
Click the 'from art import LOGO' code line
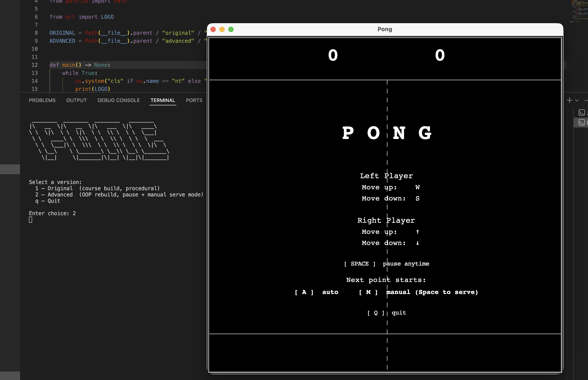81,17
